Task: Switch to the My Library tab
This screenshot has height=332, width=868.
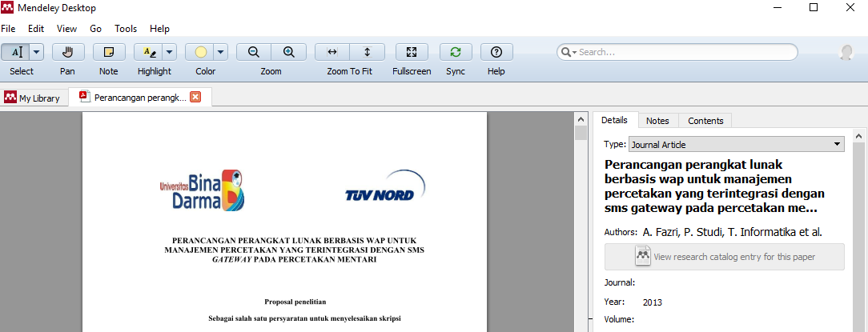Action: [x=33, y=98]
